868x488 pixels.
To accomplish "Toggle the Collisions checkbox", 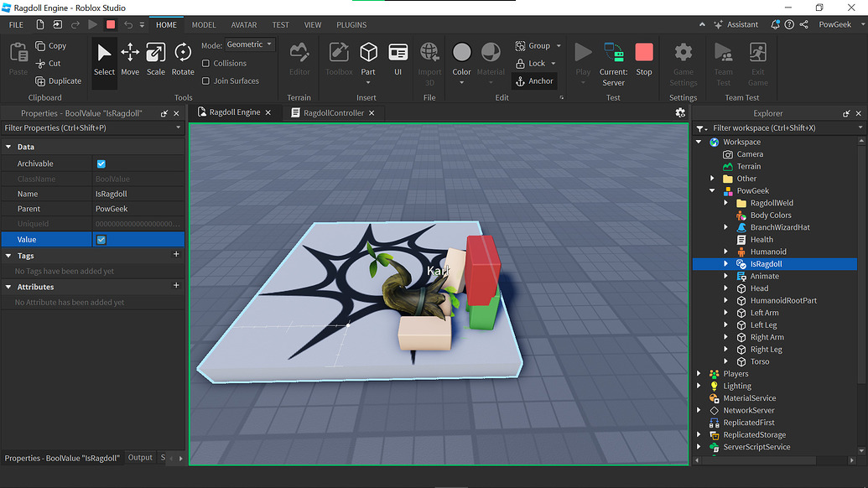I will point(206,63).
